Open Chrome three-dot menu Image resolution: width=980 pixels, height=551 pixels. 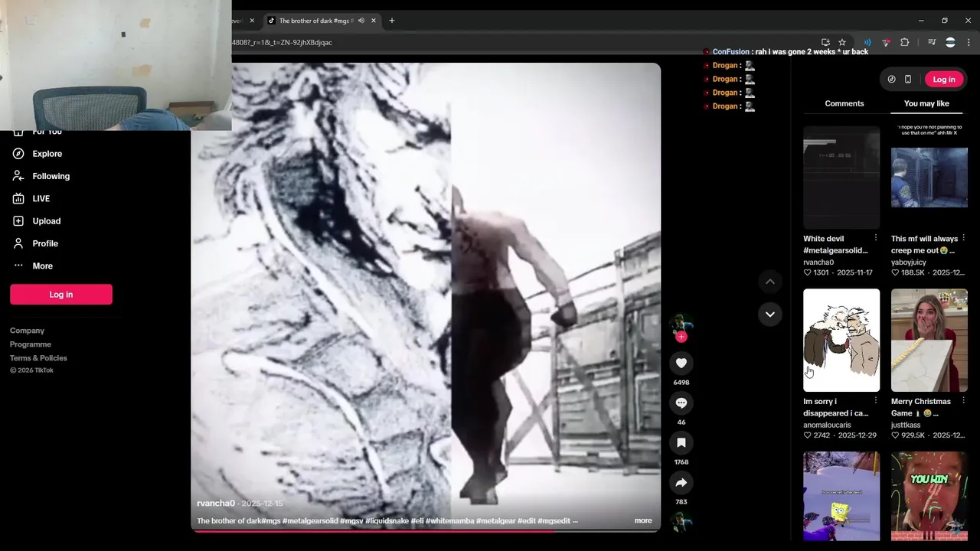(x=969, y=43)
